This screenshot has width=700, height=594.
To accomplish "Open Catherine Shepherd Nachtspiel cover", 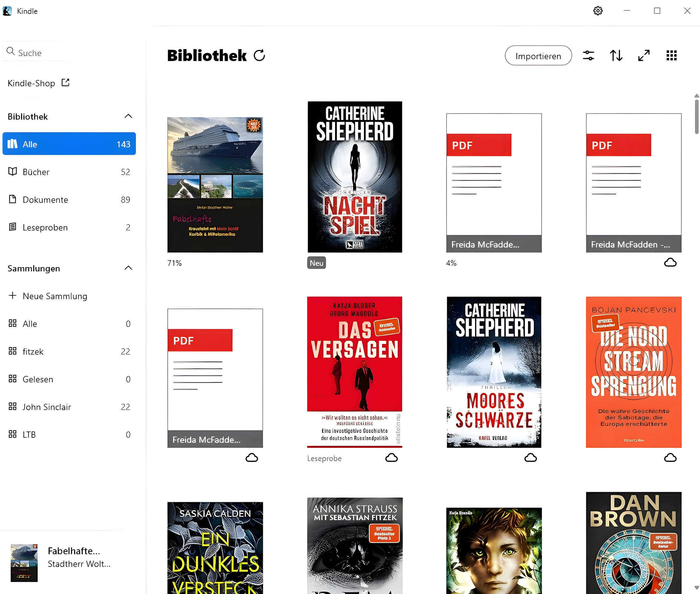I will (355, 177).
